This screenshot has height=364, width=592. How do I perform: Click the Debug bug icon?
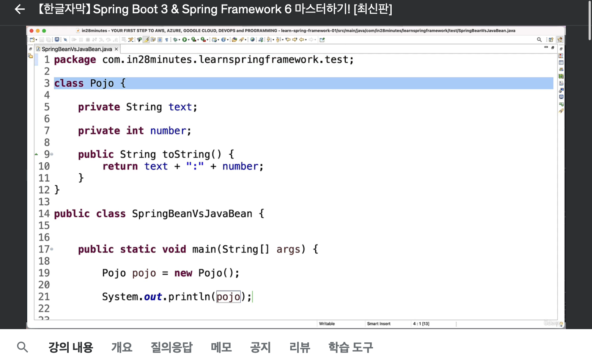[175, 39]
